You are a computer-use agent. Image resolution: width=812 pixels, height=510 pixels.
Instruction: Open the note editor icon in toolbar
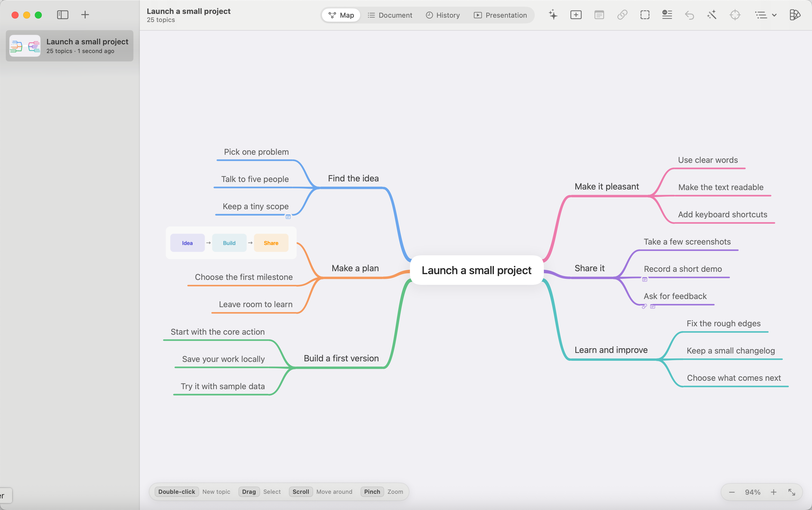599,15
